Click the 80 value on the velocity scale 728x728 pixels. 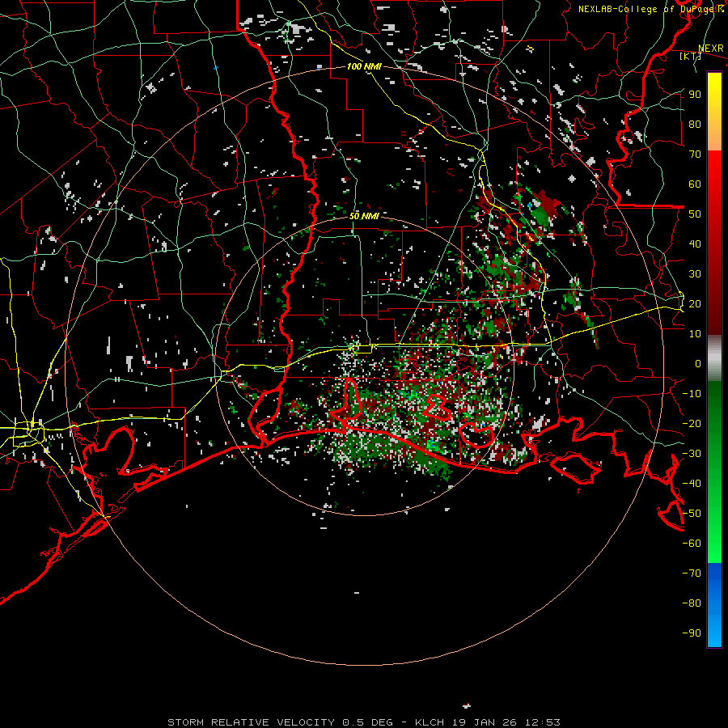click(695, 125)
